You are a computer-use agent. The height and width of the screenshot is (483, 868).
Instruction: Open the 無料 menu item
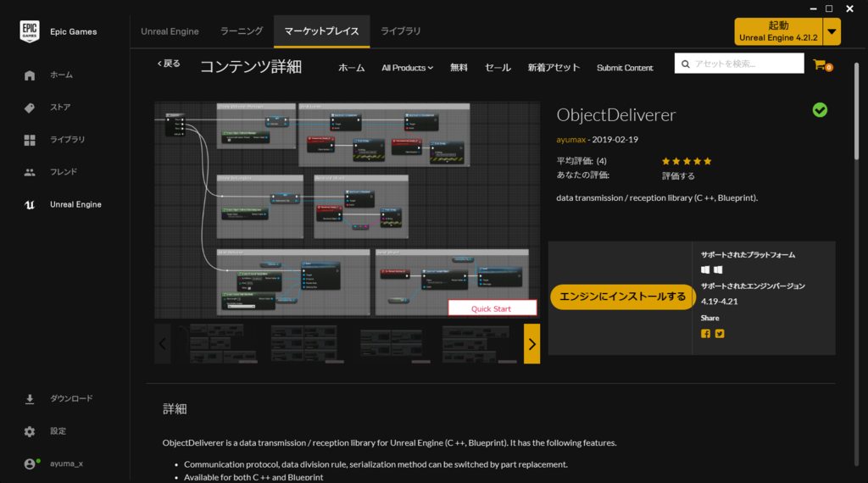point(459,68)
